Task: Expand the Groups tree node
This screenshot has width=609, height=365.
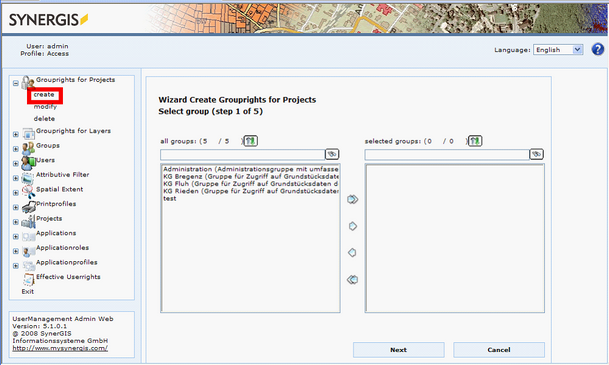Action: coord(16,149)
